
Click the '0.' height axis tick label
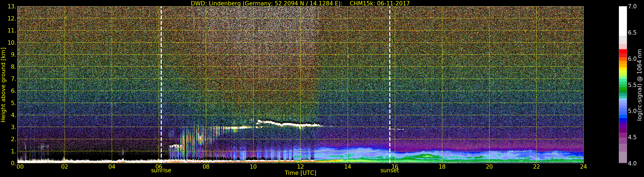13,163
